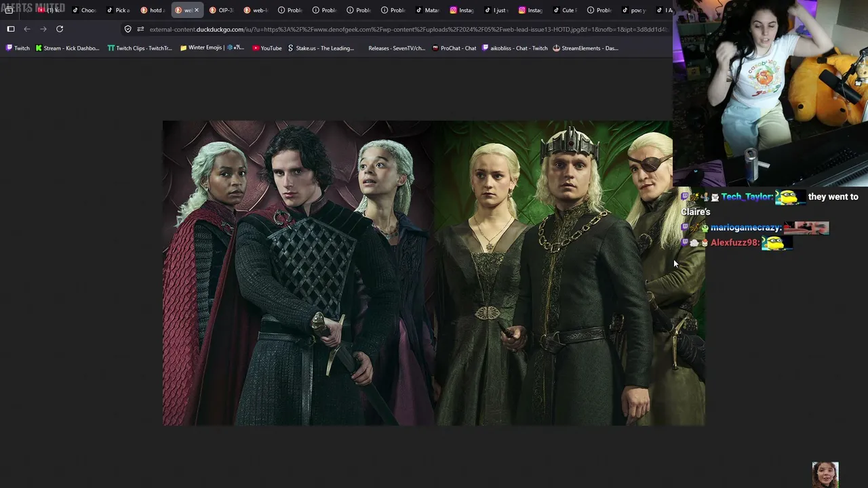This screenshot has height=488, width=868.
Task: Open the Stake.us bookmark
Action: pyautogui.click(x=321, y=48)
